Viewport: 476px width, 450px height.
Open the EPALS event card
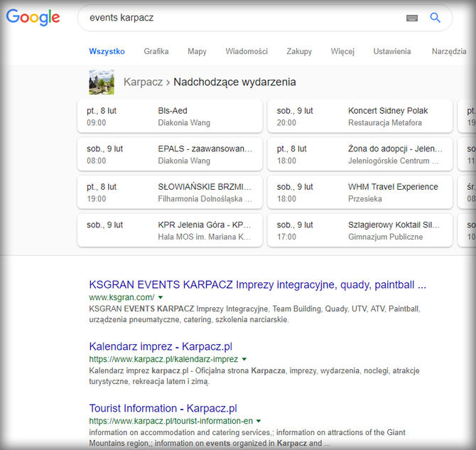(170, 154)
